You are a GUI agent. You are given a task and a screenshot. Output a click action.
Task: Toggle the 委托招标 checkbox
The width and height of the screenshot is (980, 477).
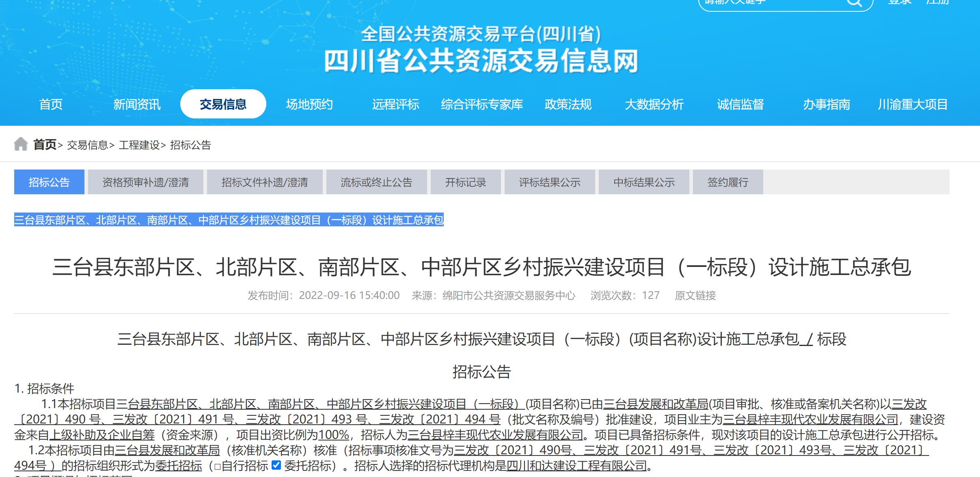pos(276,465)
